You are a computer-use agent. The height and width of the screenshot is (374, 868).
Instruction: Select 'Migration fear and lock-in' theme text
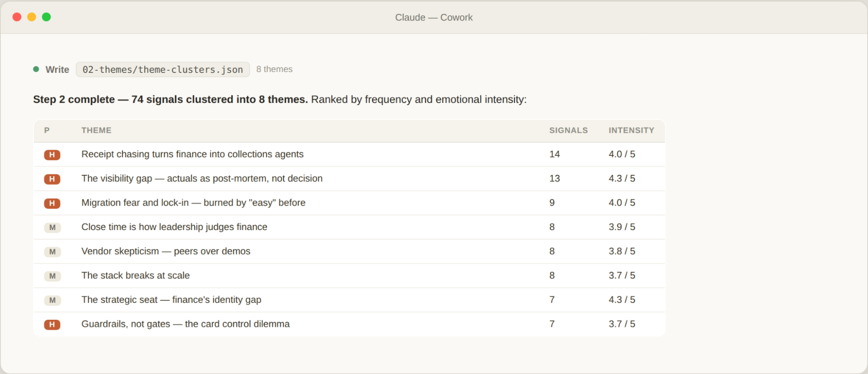point(193,203)
